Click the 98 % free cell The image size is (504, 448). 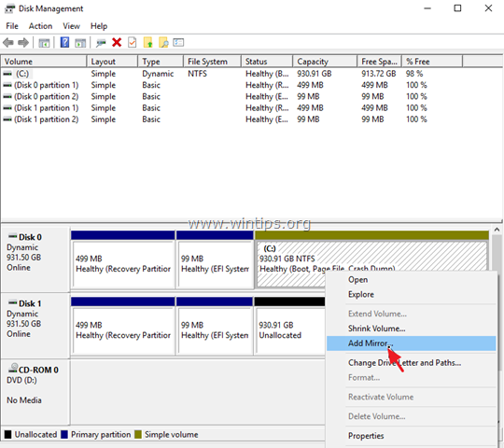click(414, 74)
